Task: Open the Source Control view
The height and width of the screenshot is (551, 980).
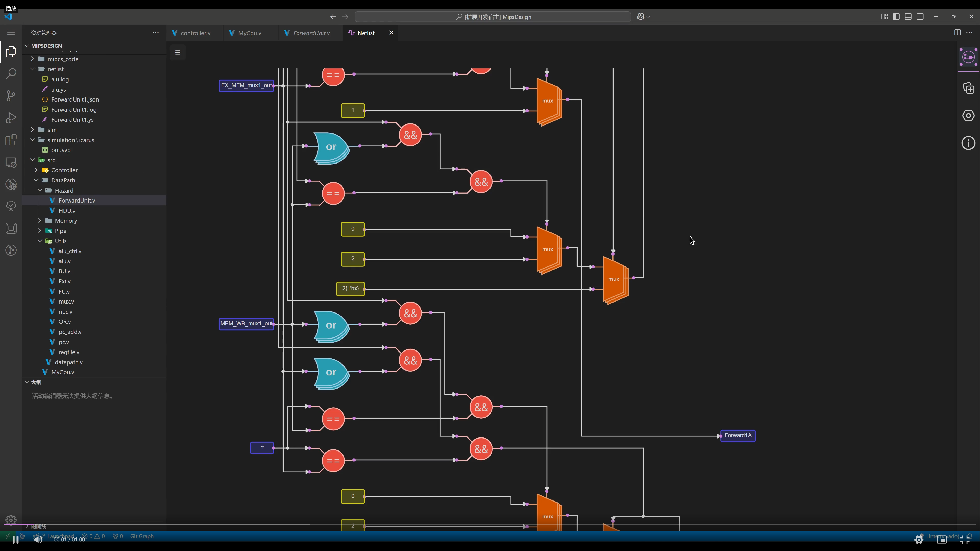Action: pyautogui.click(x=11, y=95)
